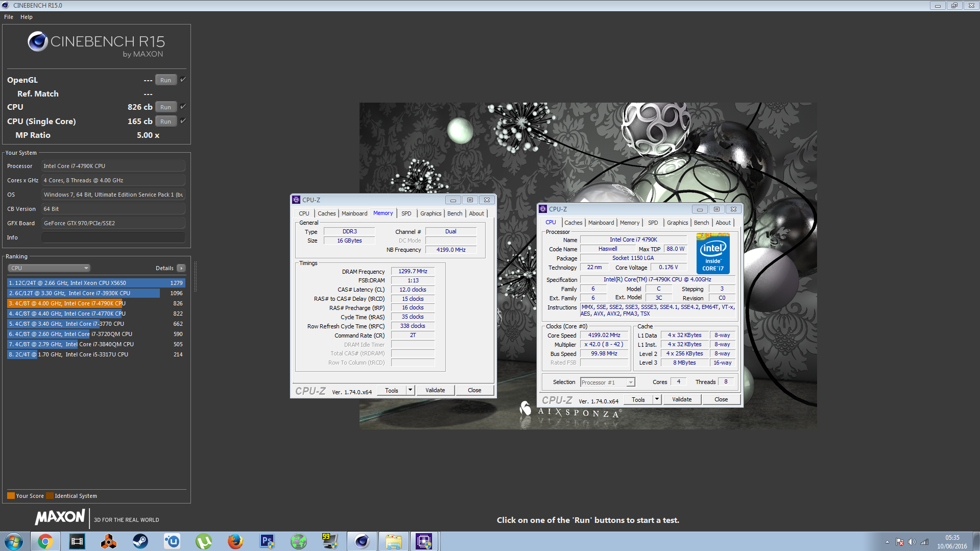Screen dimensions: 980x551
Task: Open the File menu
Action: [x=9, y=17]
